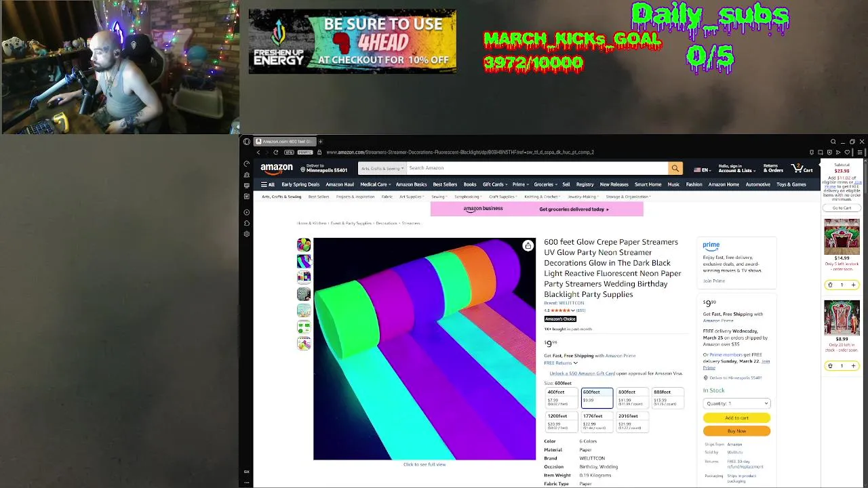Click the Brand: WELITTCON link
The width and height of the screenshot is (868, 488).
click(564, 303)
